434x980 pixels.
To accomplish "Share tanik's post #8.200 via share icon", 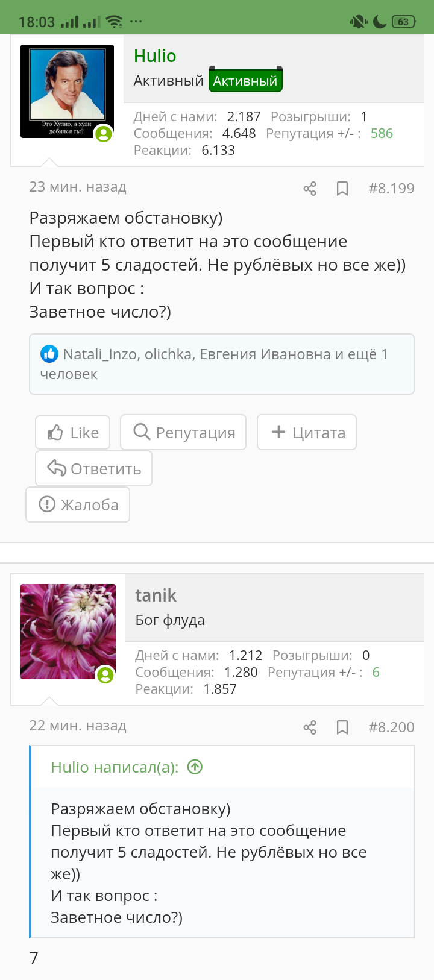I will coord(310,727).
